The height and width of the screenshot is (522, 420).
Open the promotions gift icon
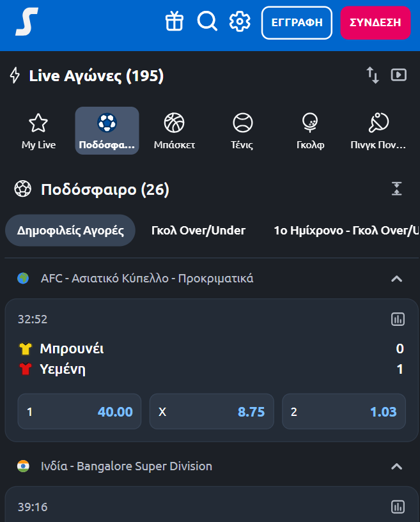pyautogui.click(x=174, y=20)
